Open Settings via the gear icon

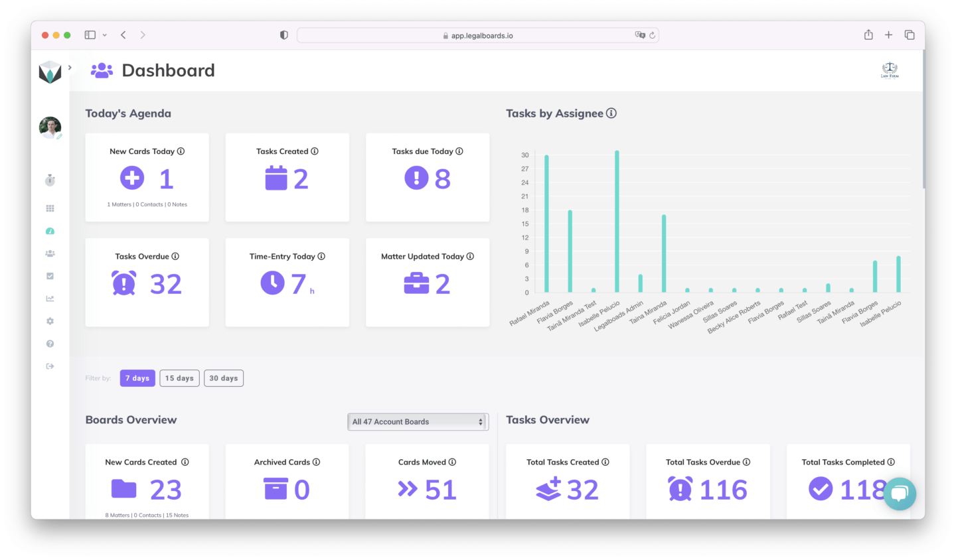(x=50, y=320)
